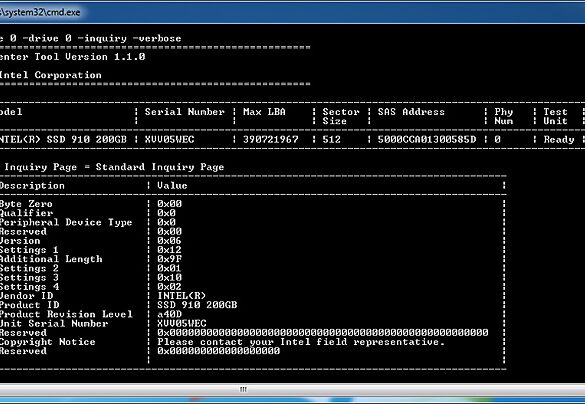The width and height of the screenshot is (585, 404).
Task: Click 'Product Revision Level' row label
Action: pyautogui.click(x=66, y=314)
